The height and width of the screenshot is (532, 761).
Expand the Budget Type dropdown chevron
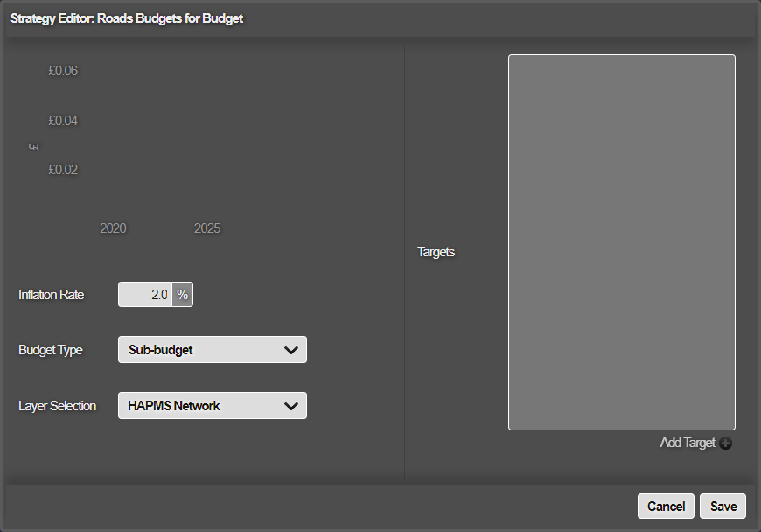pos(291,349)
